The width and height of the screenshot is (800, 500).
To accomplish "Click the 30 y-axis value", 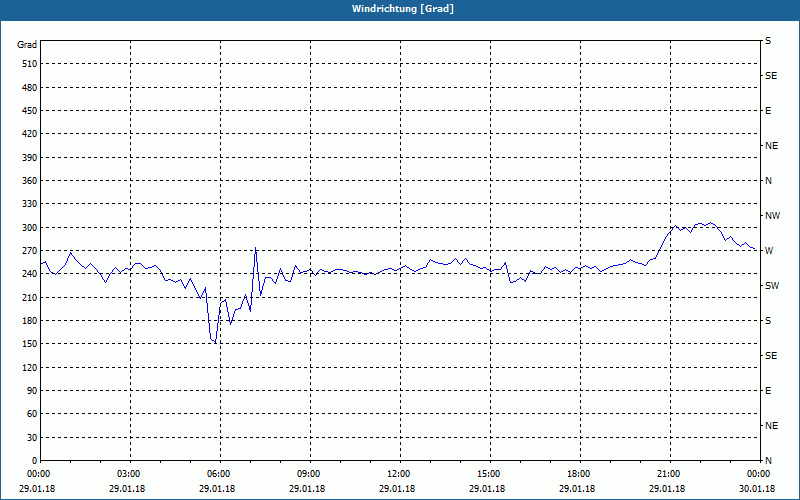I will point(32,437).
